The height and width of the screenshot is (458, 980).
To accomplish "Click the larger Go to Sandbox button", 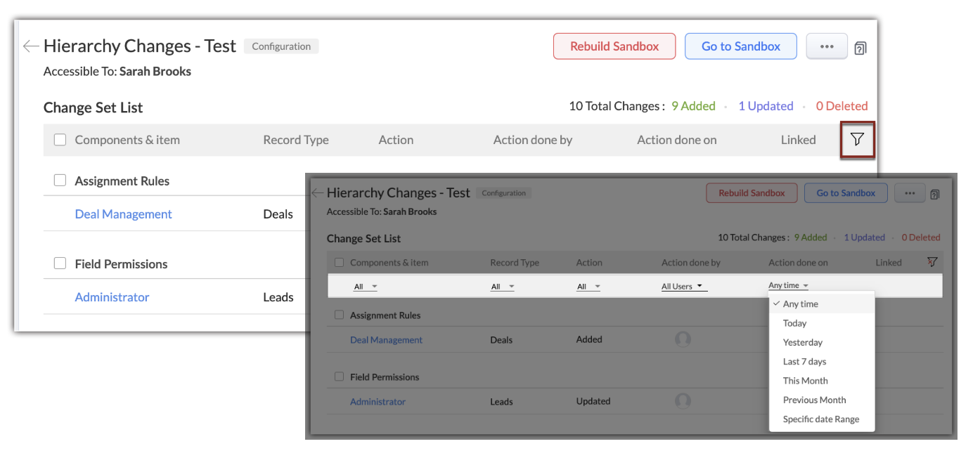I will click(740, 46).
